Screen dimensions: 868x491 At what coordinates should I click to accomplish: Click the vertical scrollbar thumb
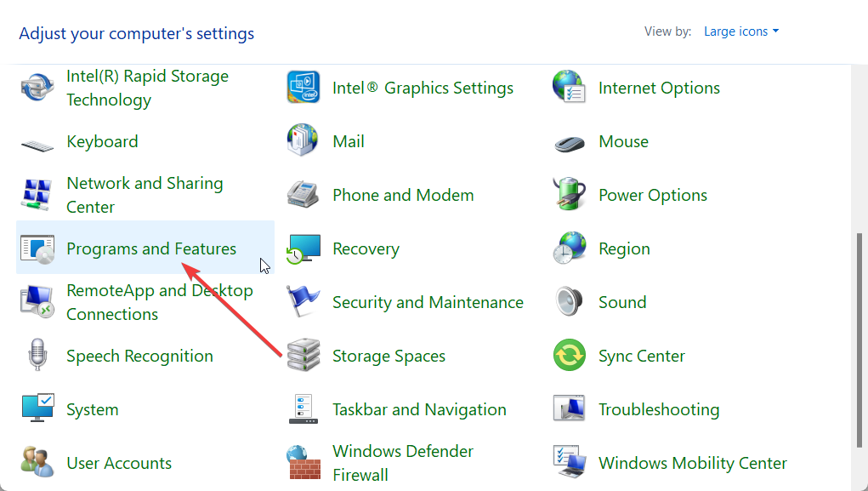tap(858, 340)
